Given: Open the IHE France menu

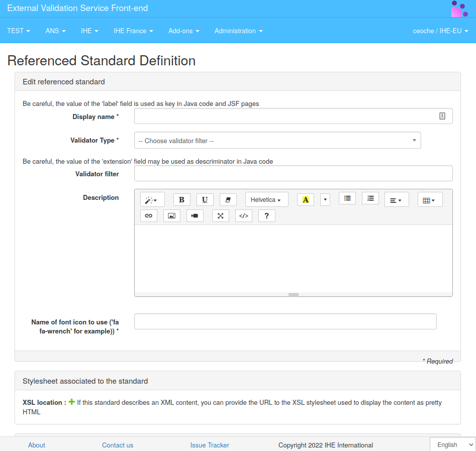Looking at the screenshot, I should (133, 31).
